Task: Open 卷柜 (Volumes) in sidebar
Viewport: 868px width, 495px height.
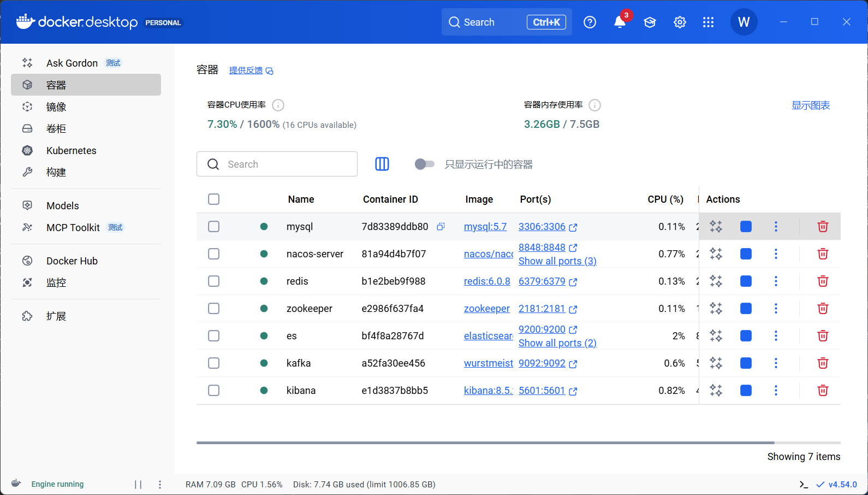Action: click(x=86, y=128)
